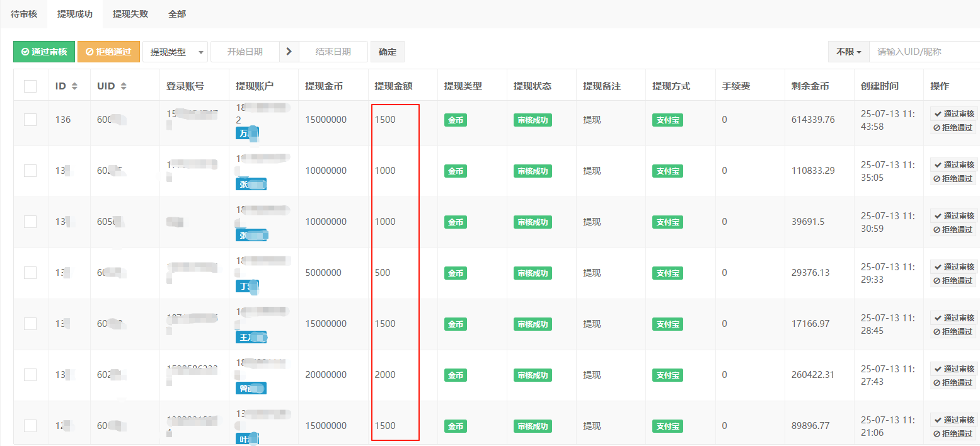Sort table by UID column arrows
Image resolution: width=980 pixels, height=446 pixels.
[x=124, y=86]
